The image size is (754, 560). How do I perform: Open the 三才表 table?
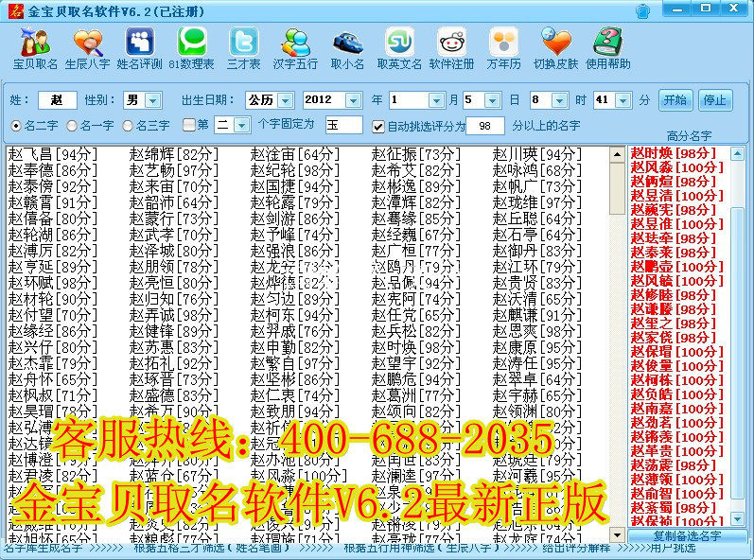(x=244, y=49)
